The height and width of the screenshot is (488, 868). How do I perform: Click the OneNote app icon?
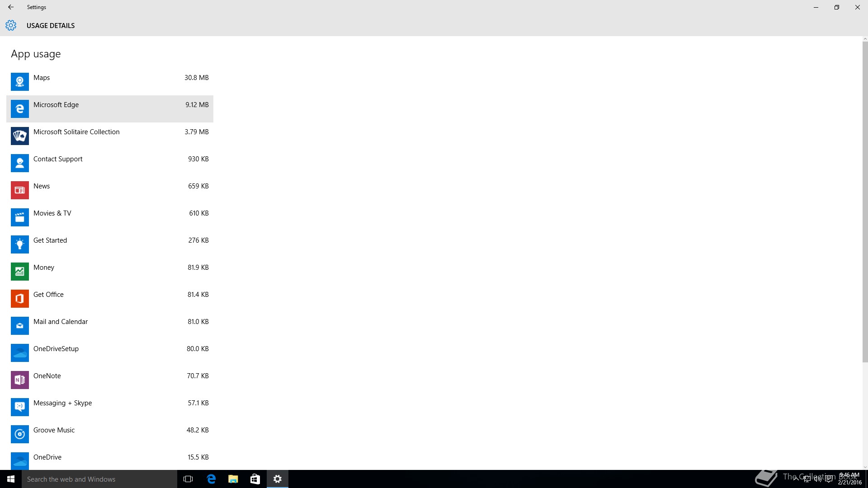pos(19,380)
